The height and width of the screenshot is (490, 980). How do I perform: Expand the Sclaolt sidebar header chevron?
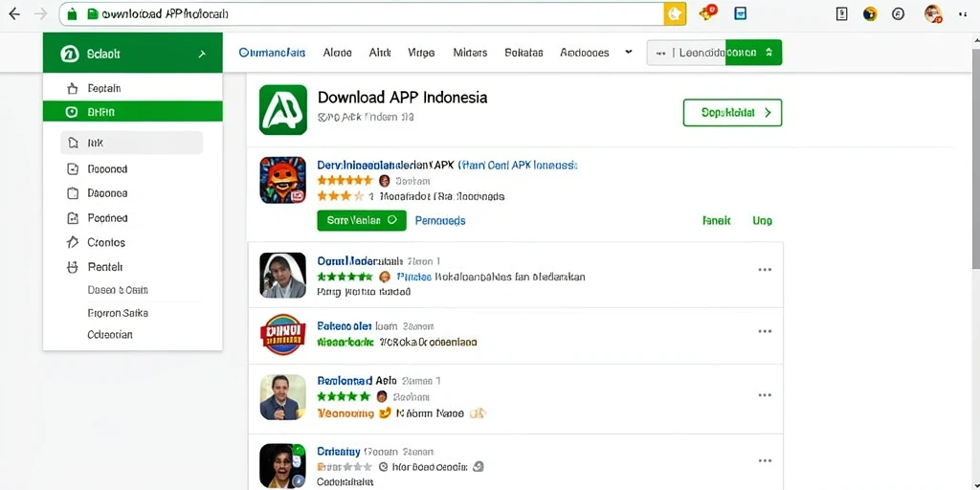pos(202,55)
